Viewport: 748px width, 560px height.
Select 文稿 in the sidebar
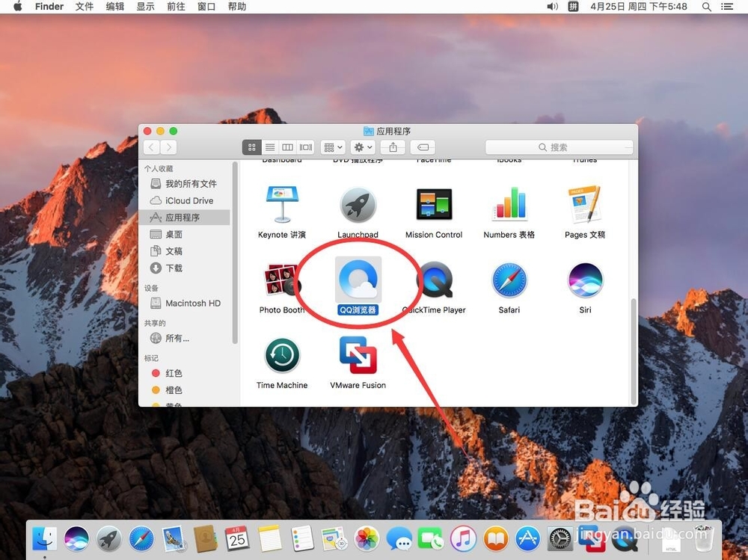point(185,251)
